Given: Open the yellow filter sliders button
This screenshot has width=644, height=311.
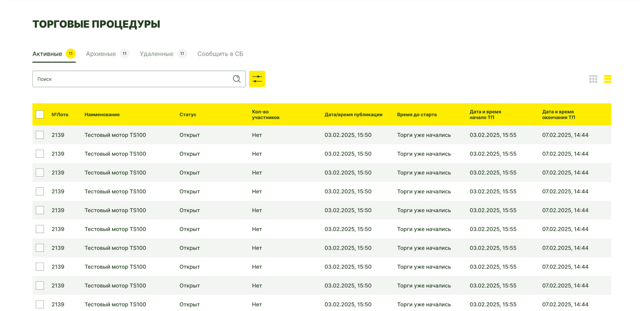Looking at the screenshot, I should pos(257,79).
